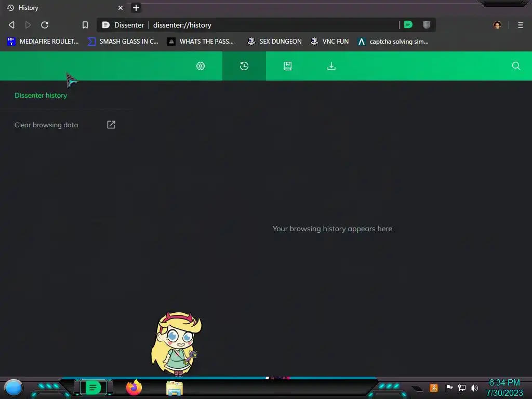Open Dissenter browser taskbar icon

94,388
